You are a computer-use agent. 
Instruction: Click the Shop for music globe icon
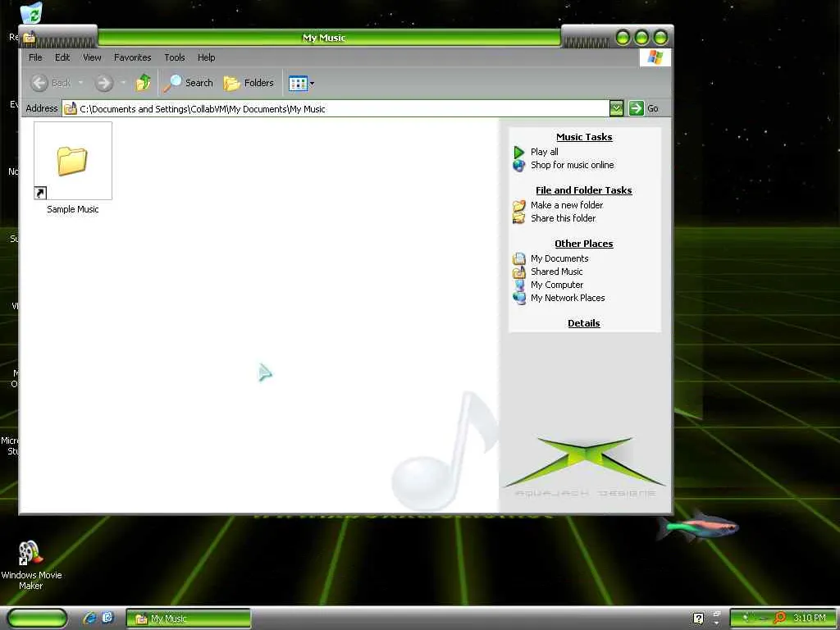pos(518,166)
